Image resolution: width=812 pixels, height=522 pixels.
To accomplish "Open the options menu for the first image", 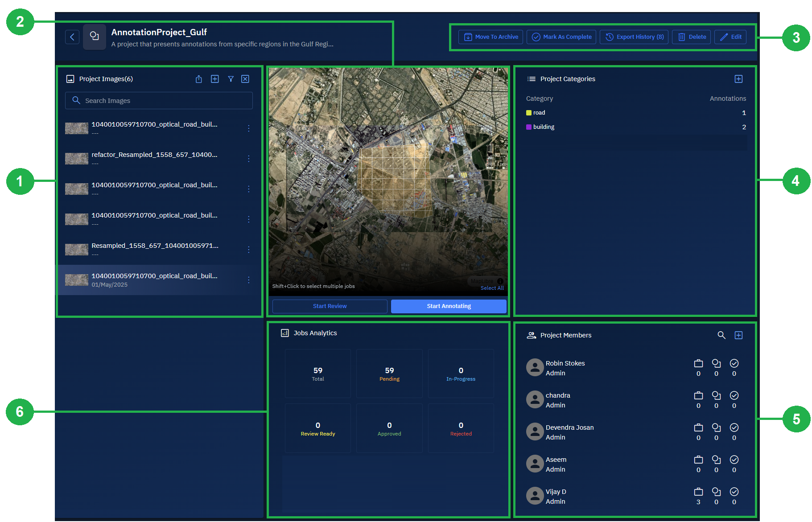I will pos(249,128).
